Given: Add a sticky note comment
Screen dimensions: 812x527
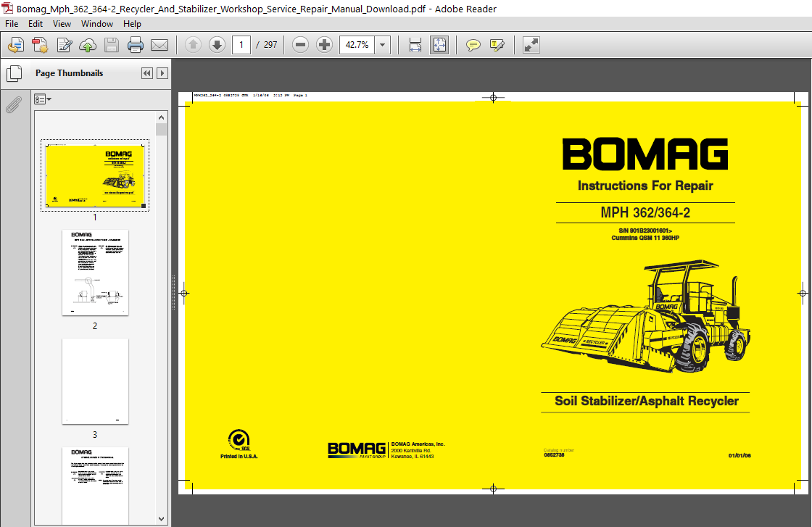Looking at the screenshot, I should pos(473,45).
